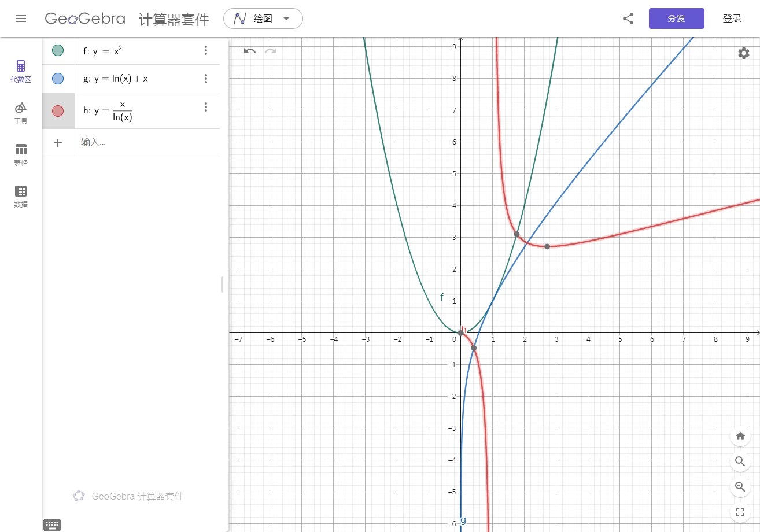Zoom in on the graph

click(740, 461)
